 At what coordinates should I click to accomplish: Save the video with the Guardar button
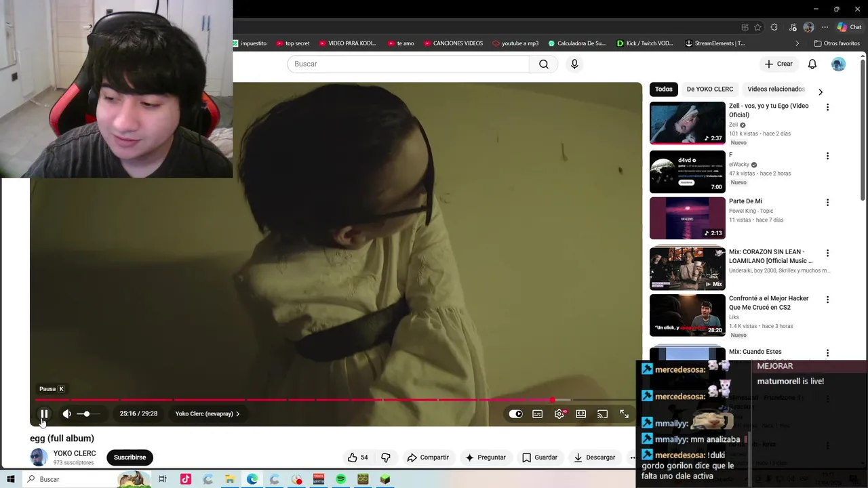539,457
